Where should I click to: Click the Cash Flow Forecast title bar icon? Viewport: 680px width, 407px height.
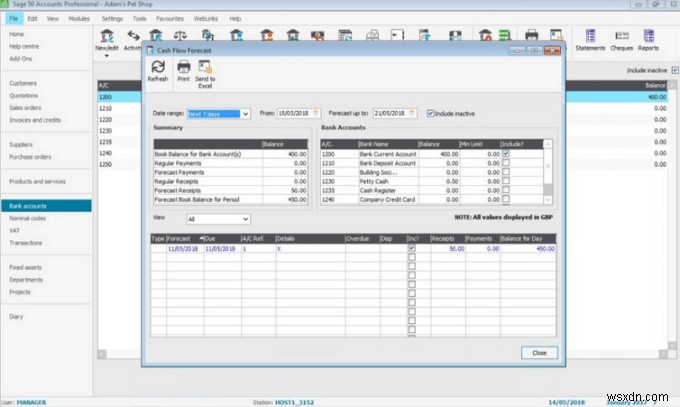[150, 50]
